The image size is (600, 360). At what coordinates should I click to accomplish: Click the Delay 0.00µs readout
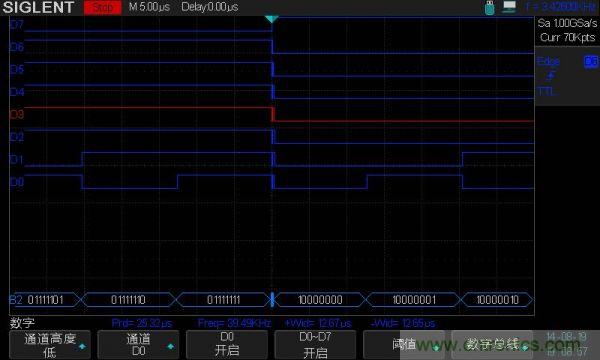pyautogui.click(x=210, y=7)
